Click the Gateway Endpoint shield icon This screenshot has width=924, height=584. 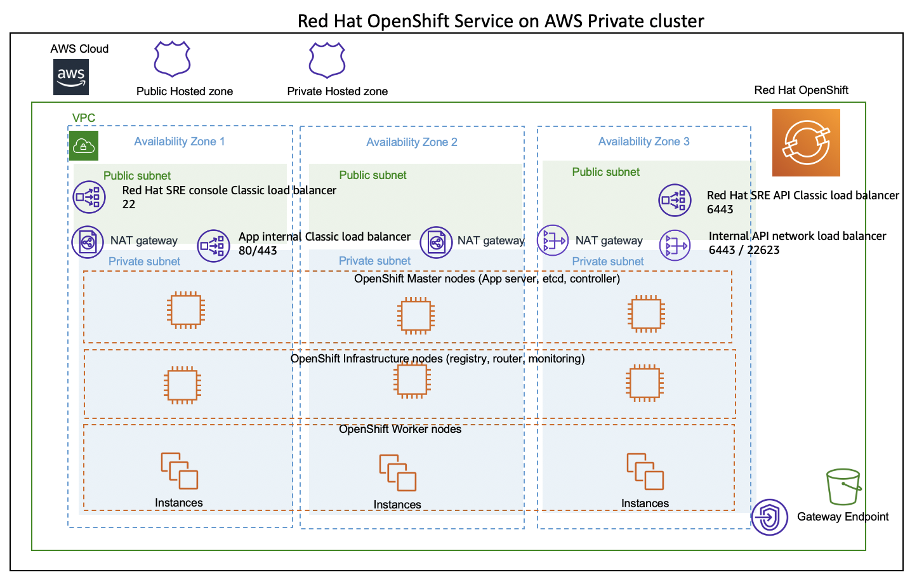pyautogui.click(x=769, y=517)
